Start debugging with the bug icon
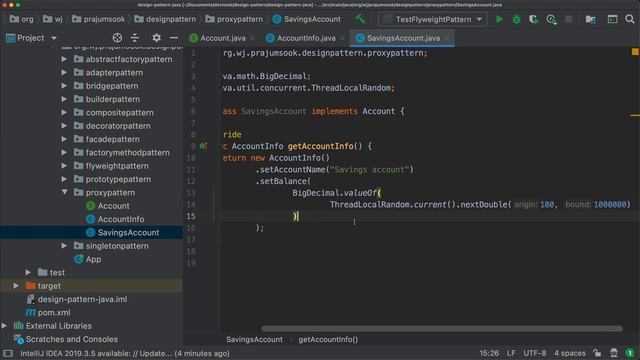 516,19
